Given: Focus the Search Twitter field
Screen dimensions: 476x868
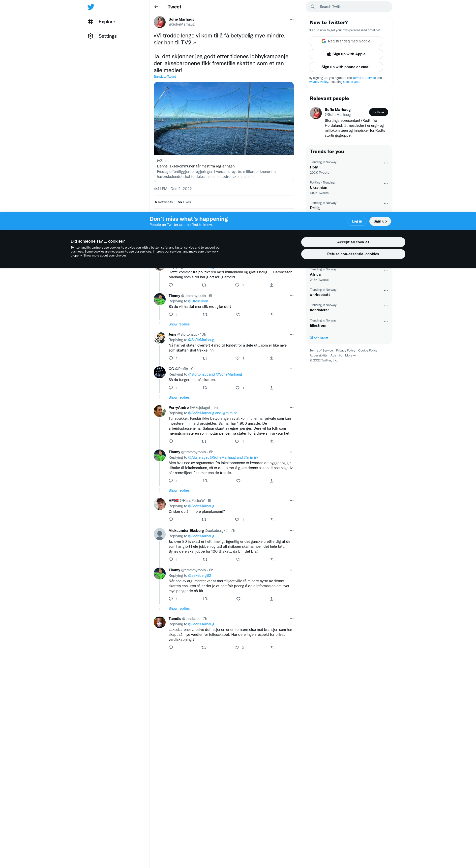Looking at the screenshot, I should (x=349, y=7).
